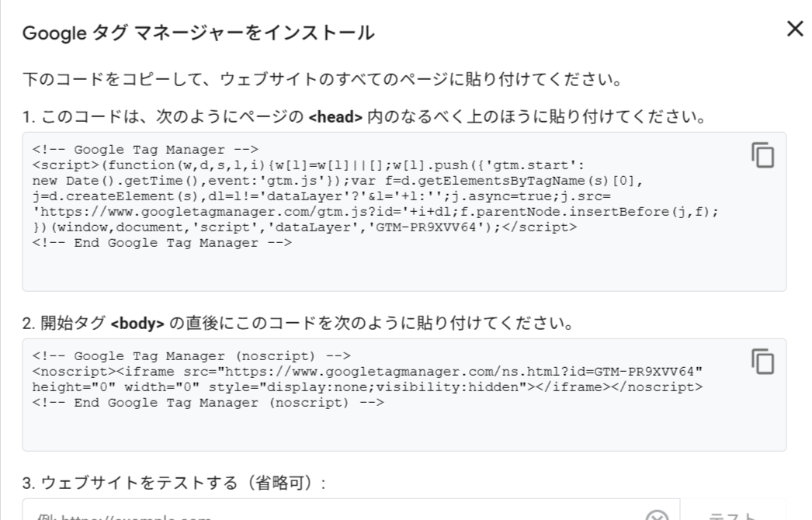Copy the head section code snippet
Screen dimensions: 812x520
(762, 155)
